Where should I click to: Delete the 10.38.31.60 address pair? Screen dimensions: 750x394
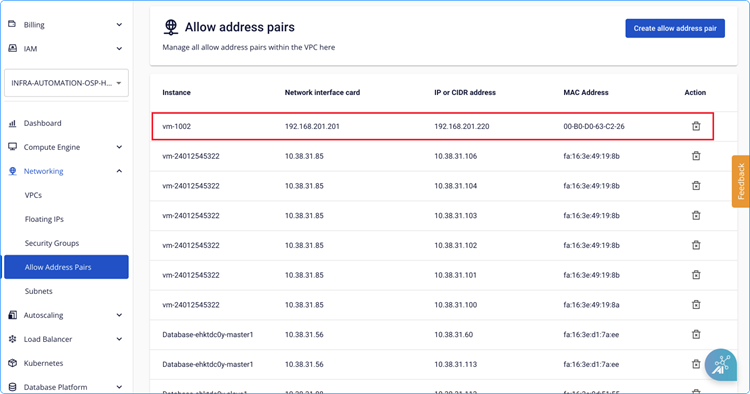click(696, 334)
